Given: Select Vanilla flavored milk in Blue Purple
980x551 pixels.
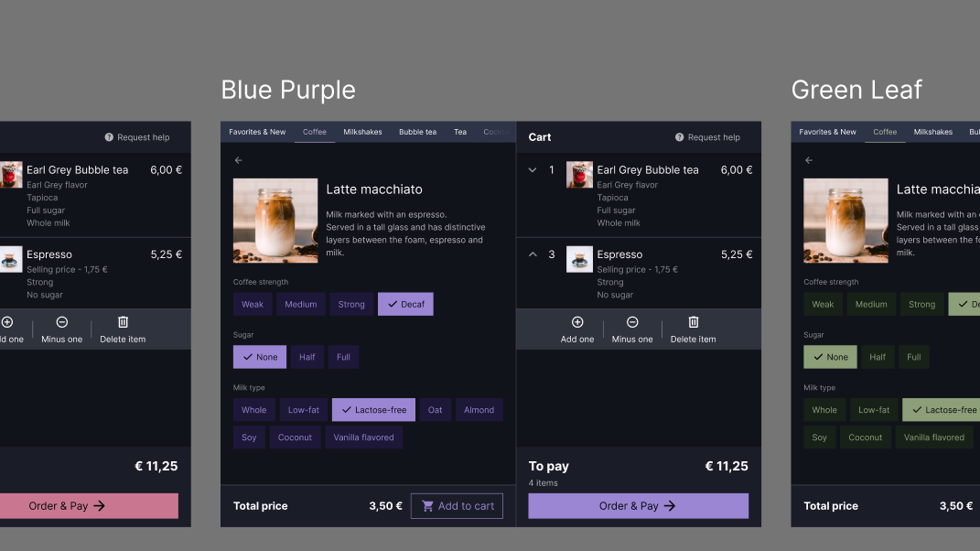Looking at the screenshot, I should 364,438.
